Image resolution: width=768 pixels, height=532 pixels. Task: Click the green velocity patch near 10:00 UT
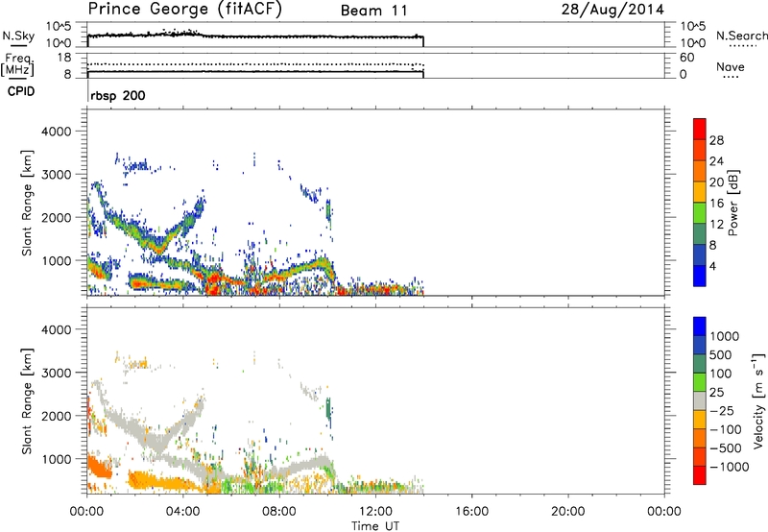coord(328,409)
